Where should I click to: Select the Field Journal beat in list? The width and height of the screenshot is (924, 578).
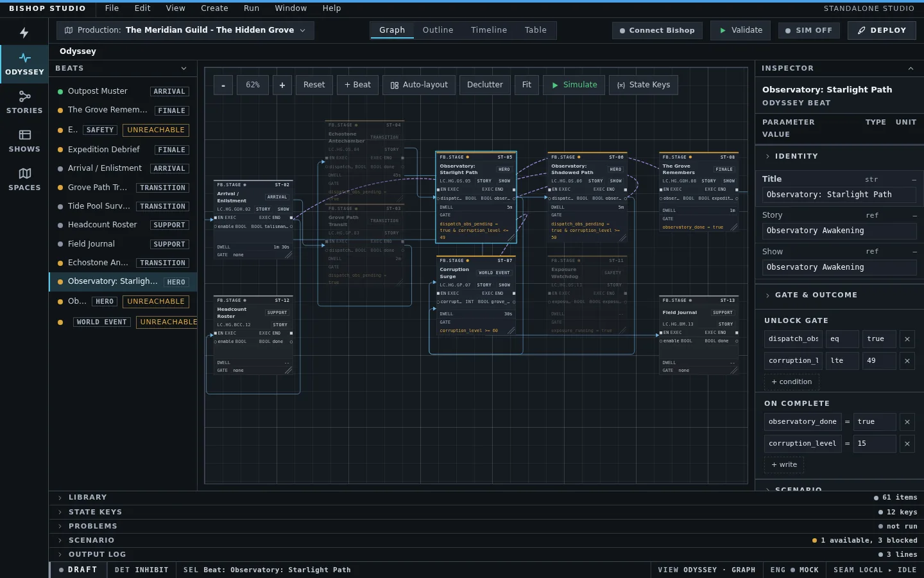pyautogui.click(x=123, y=244)
